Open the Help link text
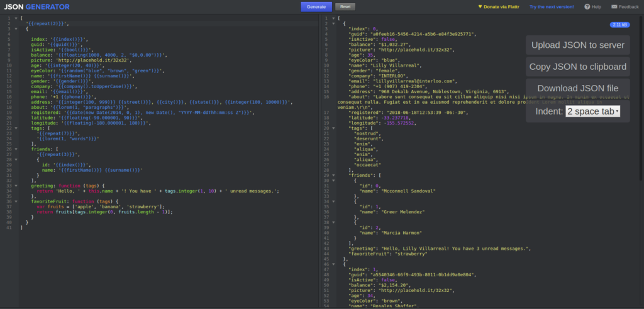This screenshot has height=309, width=644. (x=596, y=6)
